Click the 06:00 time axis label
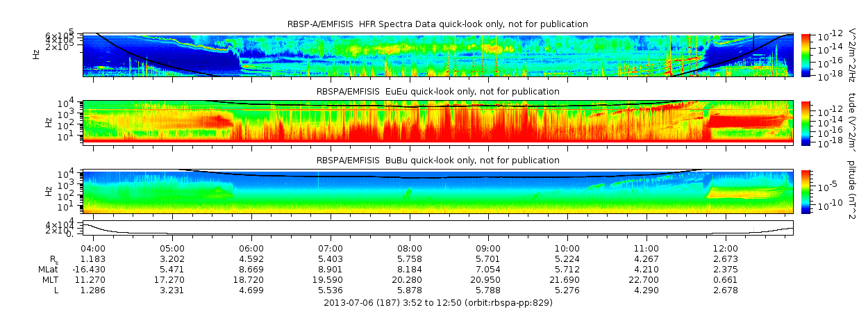868x312 pixels. 251,248
